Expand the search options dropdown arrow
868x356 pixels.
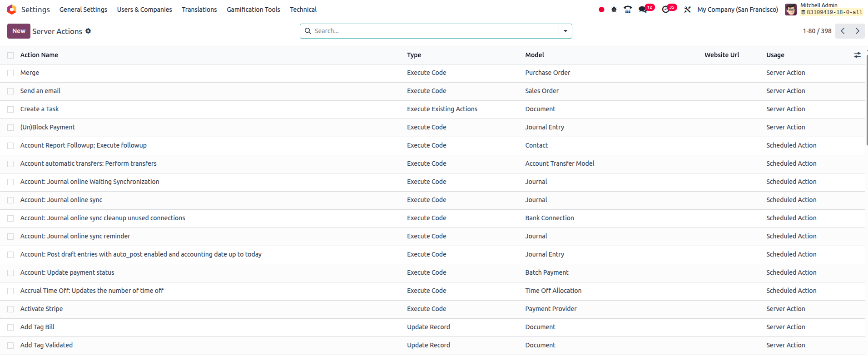(565, 31)
